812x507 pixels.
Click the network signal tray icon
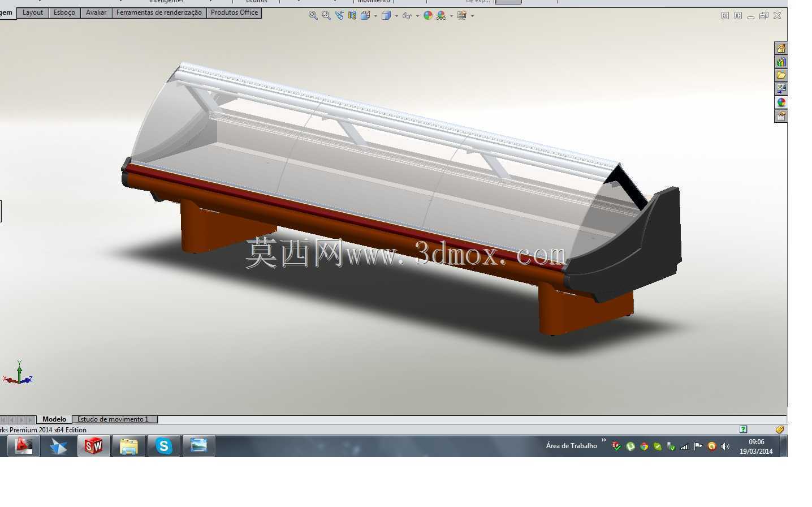[x=685, y=446]
